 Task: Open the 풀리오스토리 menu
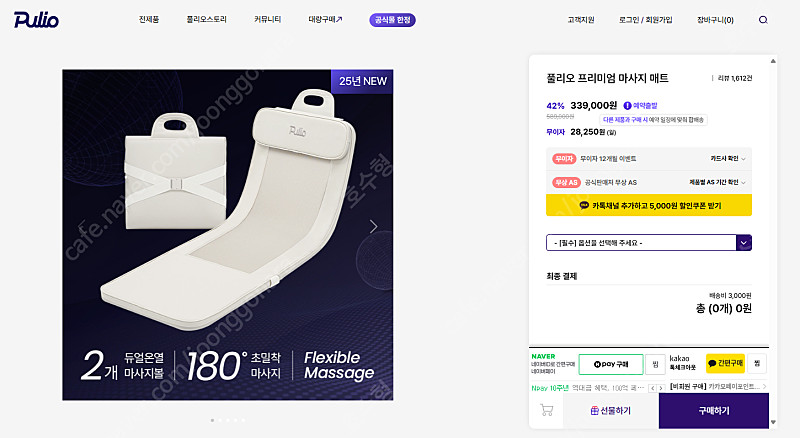(207, 20)
